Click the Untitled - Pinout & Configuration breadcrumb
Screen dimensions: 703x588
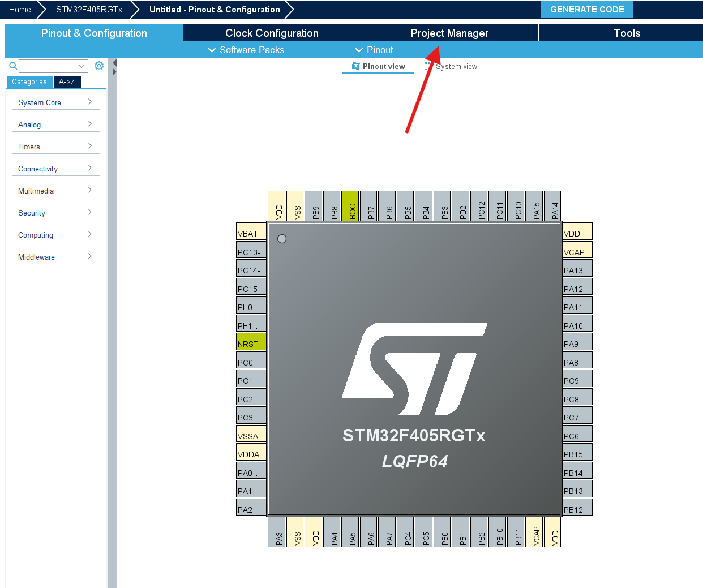tap(215, 10)
